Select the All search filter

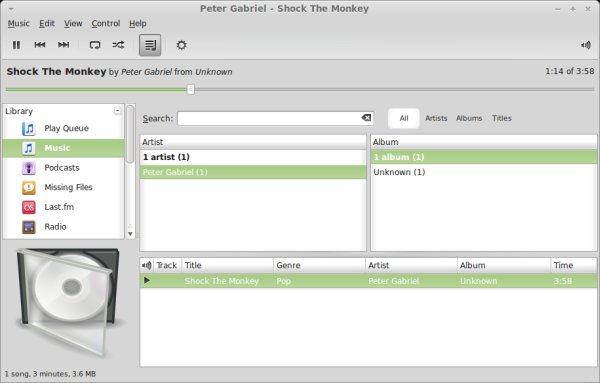(x=404, y=118)
